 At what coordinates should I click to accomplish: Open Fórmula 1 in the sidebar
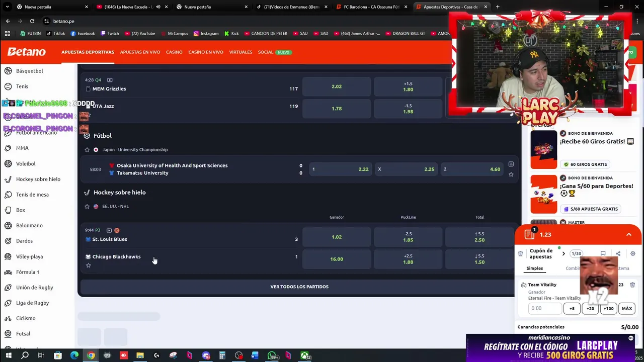point(27,272)
